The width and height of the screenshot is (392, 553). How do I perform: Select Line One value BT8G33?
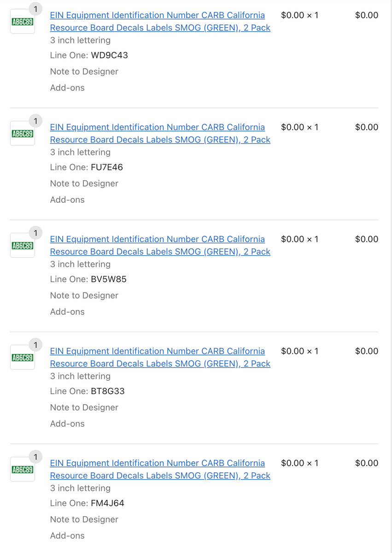tap(108, 391)
